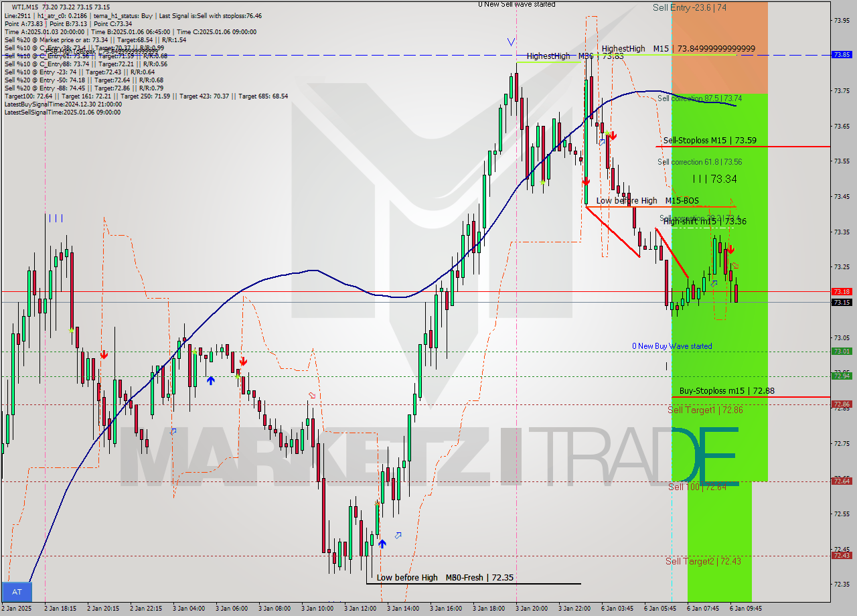Select the 'HighestHigh M15 | 73.84999999999999' label
The image size is (857, 616).
(678, 48)
